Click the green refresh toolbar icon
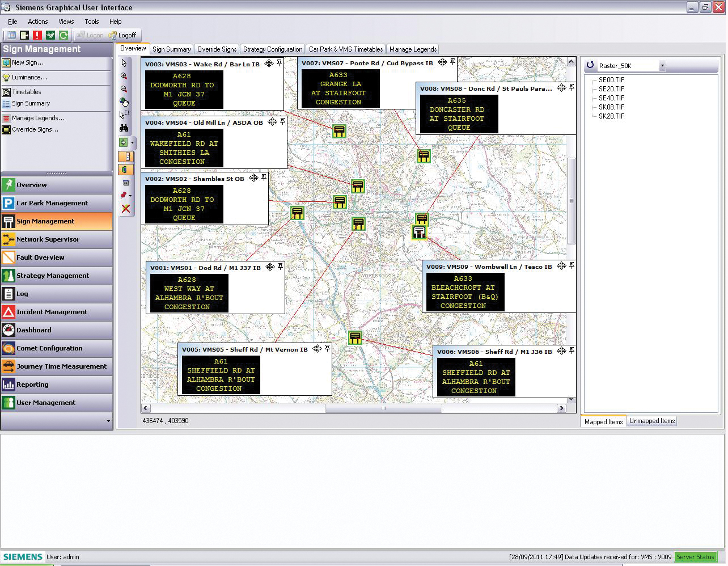This screenshot has width=728, height=566. 64,35
